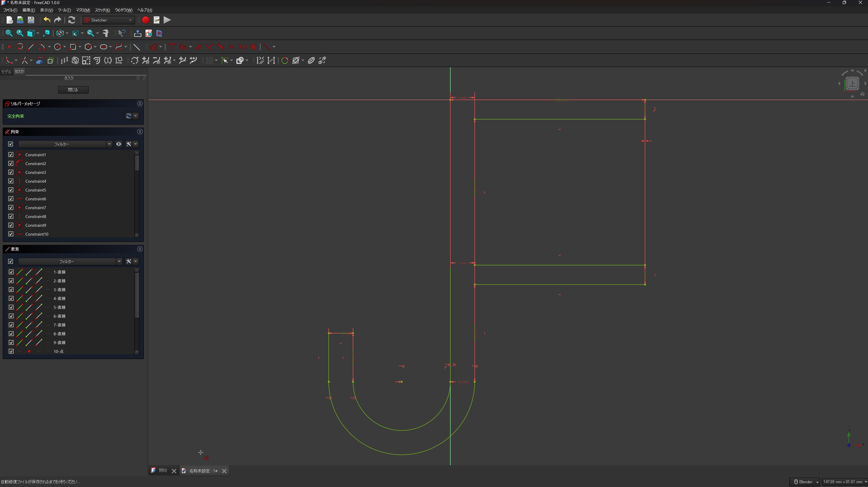Collapse the ソルバーメッセージ section
The image size is (868, 487).
[140, 104]
